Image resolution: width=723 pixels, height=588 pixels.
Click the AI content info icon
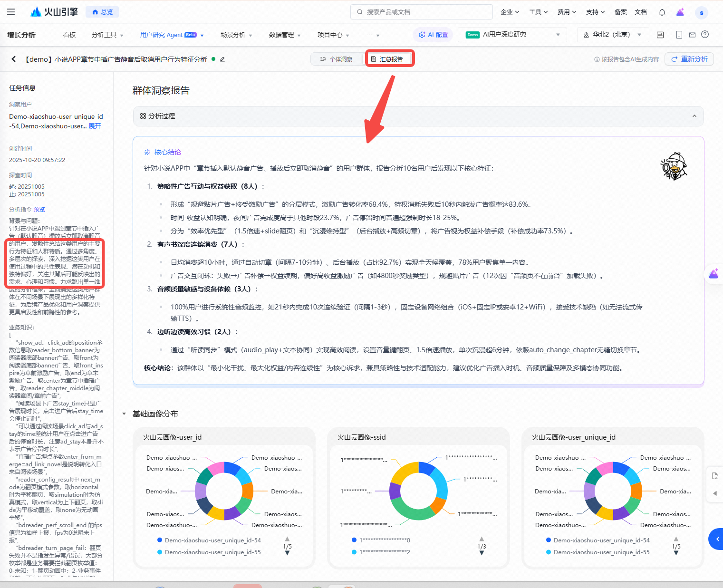pos(597,59)
